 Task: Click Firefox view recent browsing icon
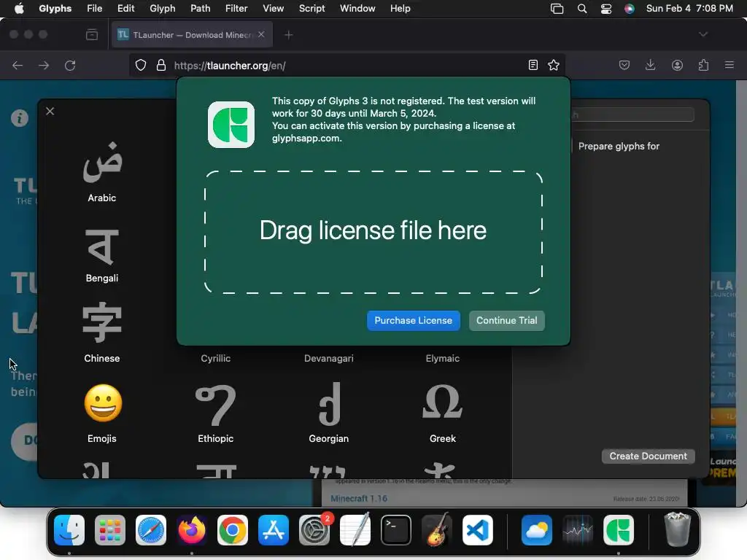click(x=92, y=35)
